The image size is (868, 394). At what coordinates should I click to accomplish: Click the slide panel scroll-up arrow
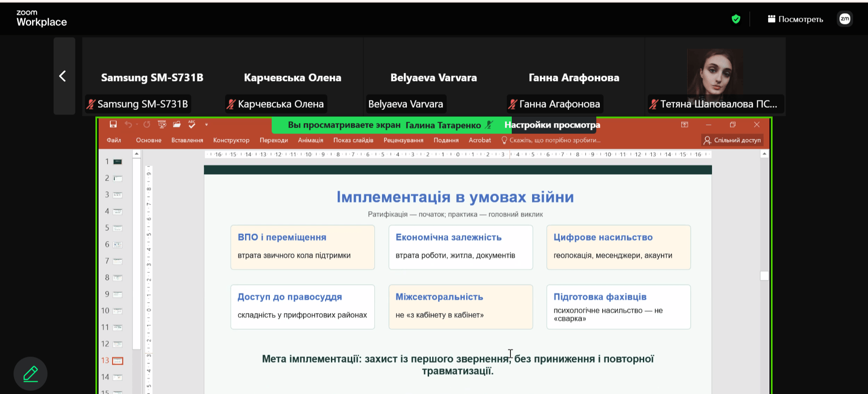point(137,154)
